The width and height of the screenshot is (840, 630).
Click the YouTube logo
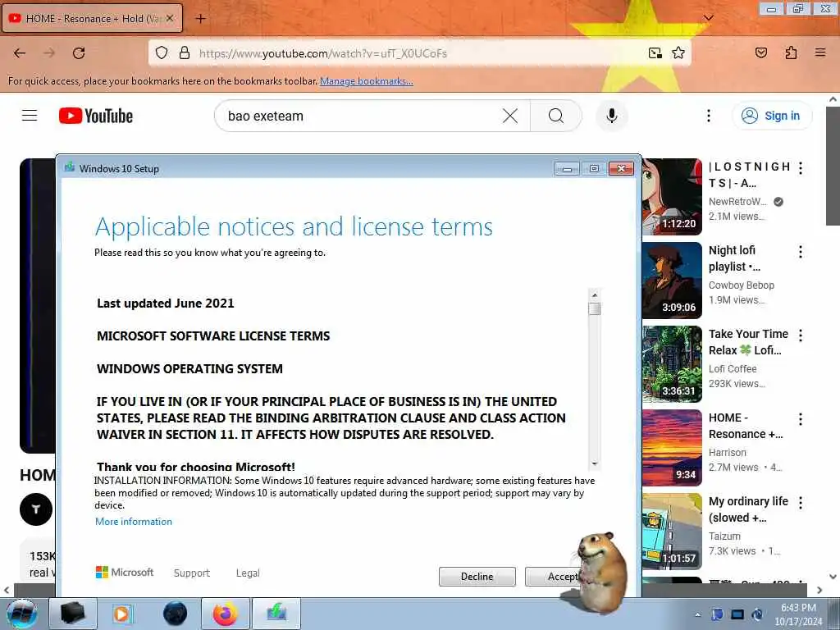(96, 116)
